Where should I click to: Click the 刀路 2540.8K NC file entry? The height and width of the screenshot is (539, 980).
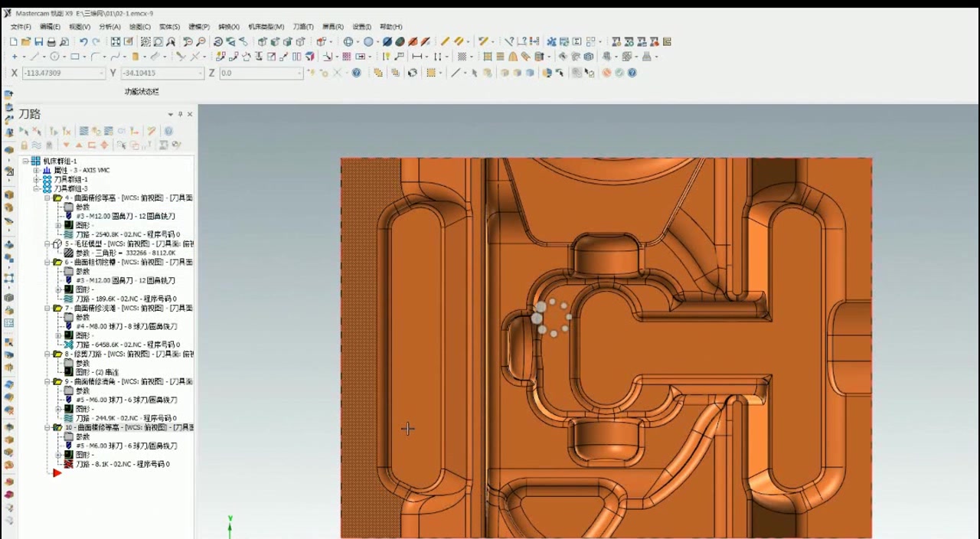[x=127, y=234]
